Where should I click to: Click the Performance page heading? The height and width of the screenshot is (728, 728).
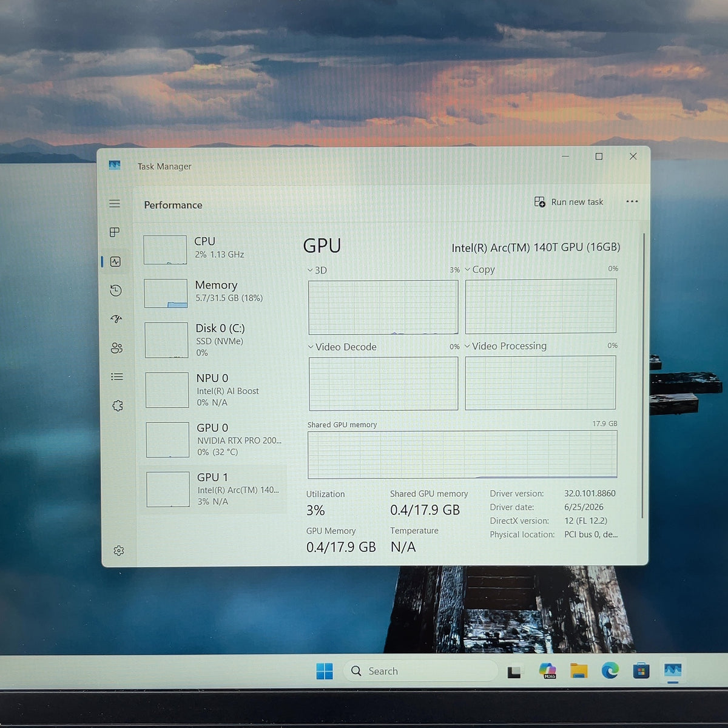tap(173, 205)
